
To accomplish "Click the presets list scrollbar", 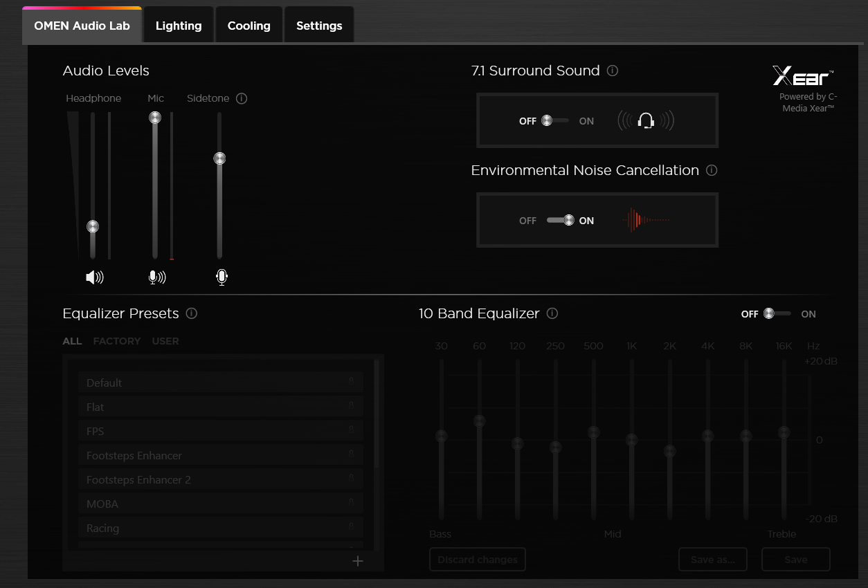I will pos(377,415).
